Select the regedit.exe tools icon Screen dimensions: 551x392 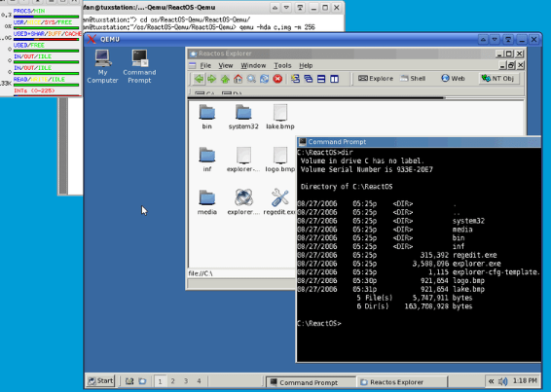pyautogui.click(x=279, y=202)
